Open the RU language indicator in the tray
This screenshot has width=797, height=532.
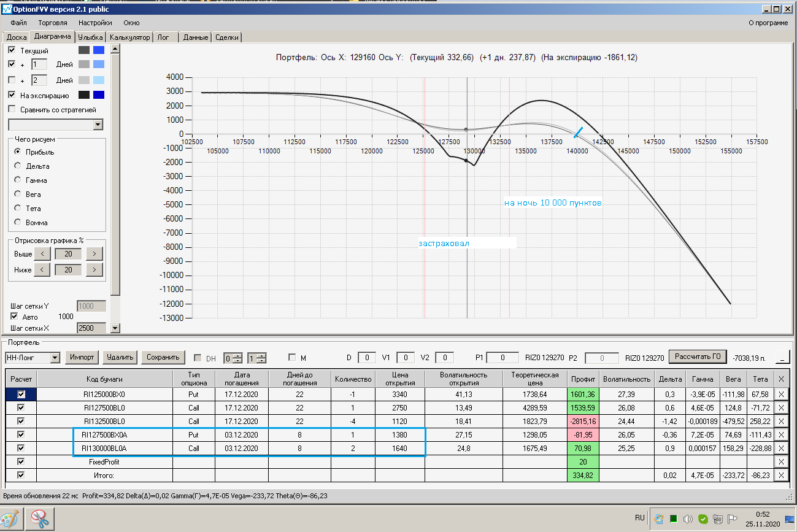(639, 518)
